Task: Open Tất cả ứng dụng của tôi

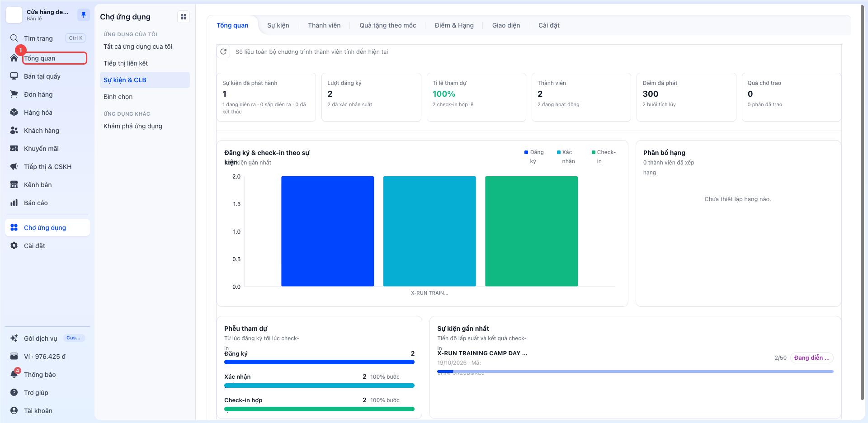Action: click(x=145, y=47)
